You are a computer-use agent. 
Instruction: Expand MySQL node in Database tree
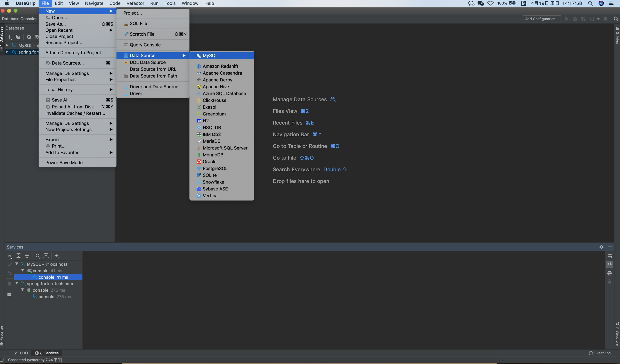[x=7, y=45]
